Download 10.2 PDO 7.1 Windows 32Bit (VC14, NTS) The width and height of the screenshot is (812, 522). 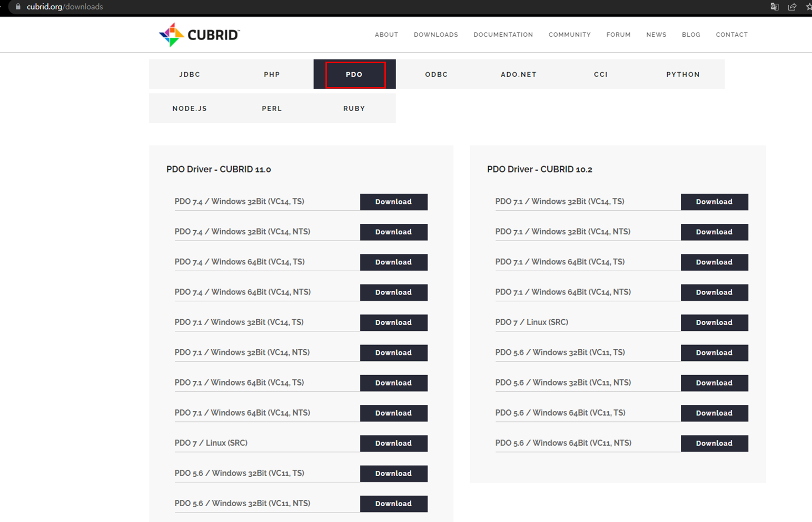(x=715, y=232)
